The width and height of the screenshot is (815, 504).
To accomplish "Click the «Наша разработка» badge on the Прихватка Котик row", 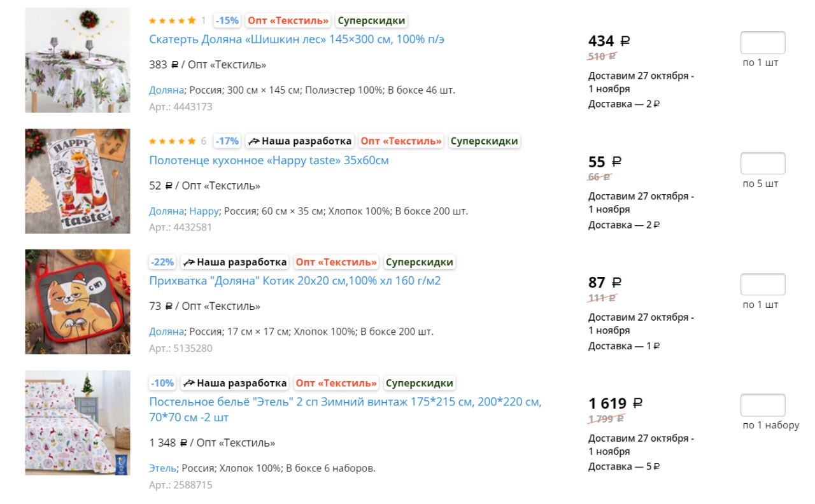I will (x=234, y=262).
